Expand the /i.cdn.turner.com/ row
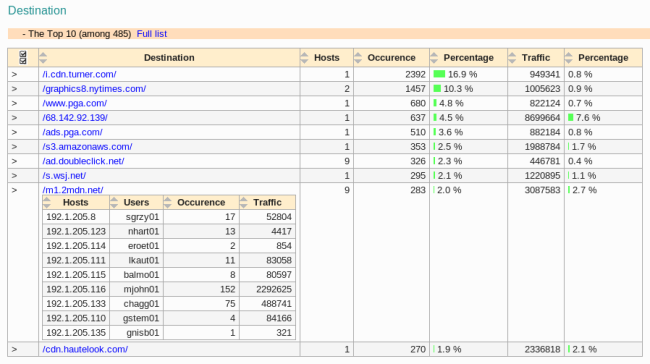The width and height of the screenshot is (650, 364). pos(15,75)
